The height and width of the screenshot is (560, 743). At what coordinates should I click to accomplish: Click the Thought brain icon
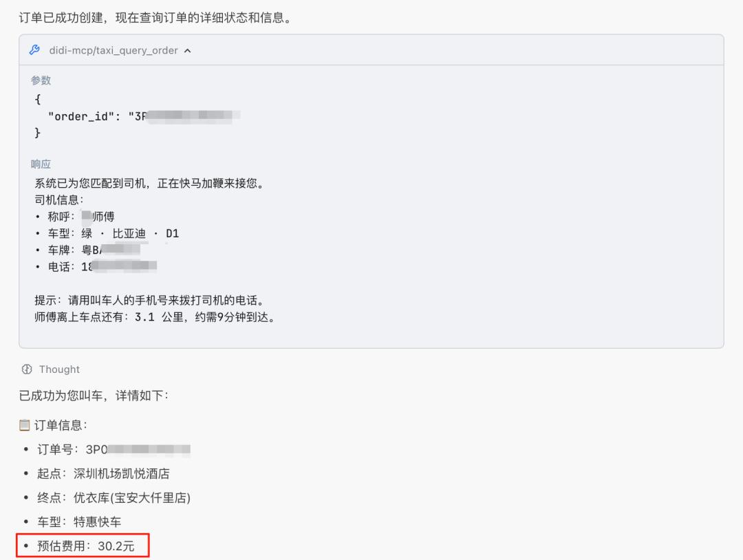pos(27,369)
